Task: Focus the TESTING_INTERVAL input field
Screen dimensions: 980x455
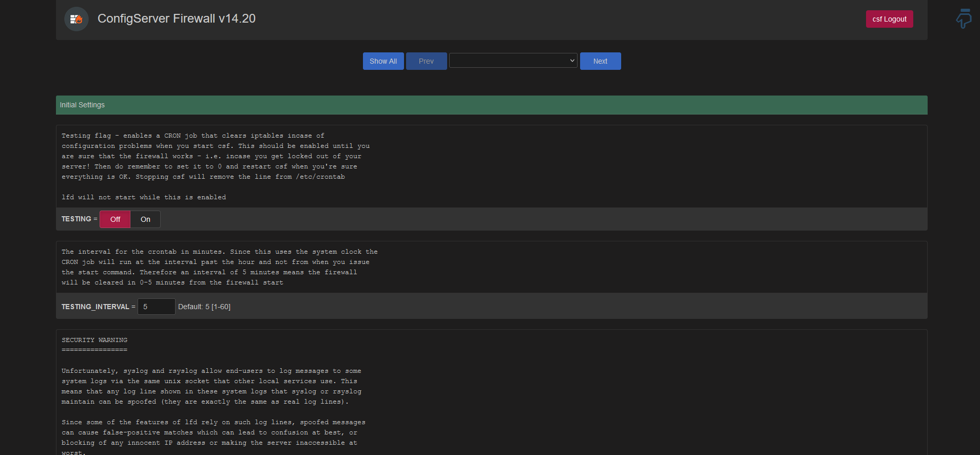Action: [x=157, y=307]
